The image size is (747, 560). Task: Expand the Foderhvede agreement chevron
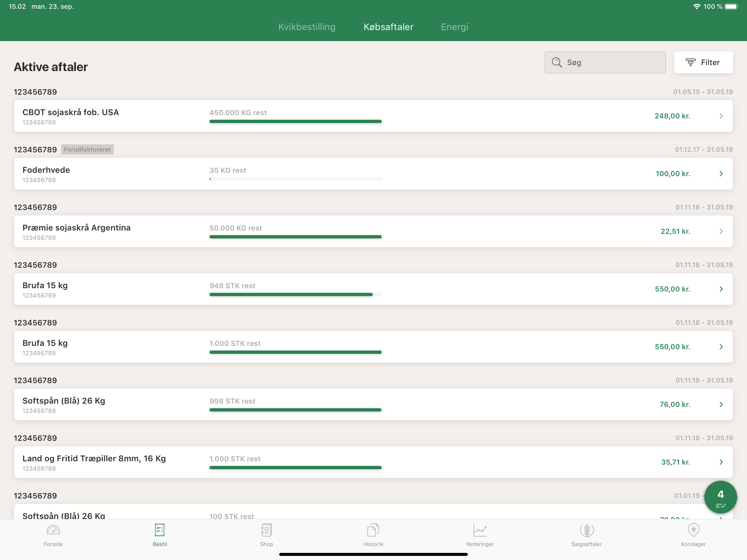(x=721, y=174)
